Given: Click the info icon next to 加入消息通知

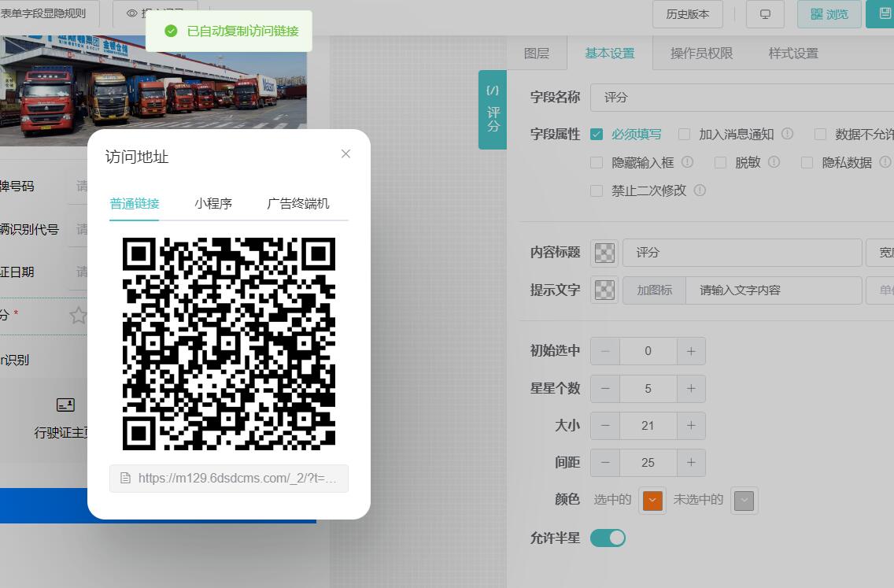Looking at the screenshot, I should click(788, 134).
